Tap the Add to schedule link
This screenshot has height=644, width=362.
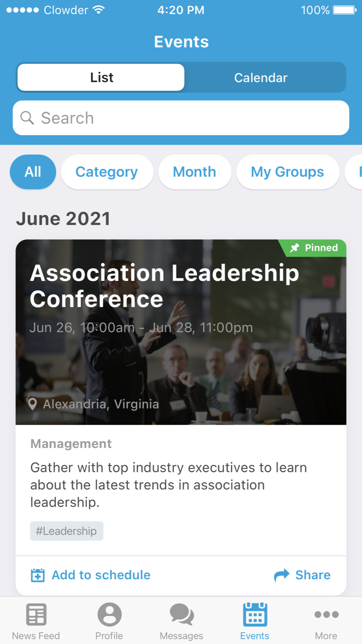tap(101, 575)
